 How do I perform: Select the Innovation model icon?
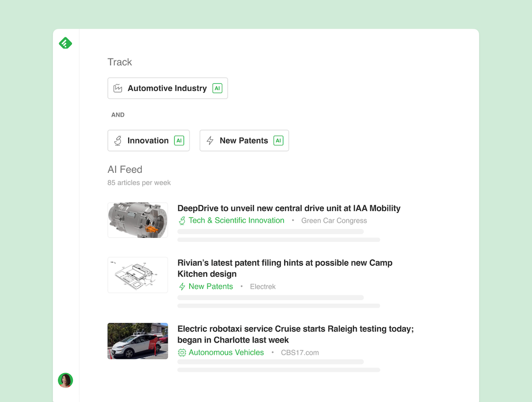[117, 140]
